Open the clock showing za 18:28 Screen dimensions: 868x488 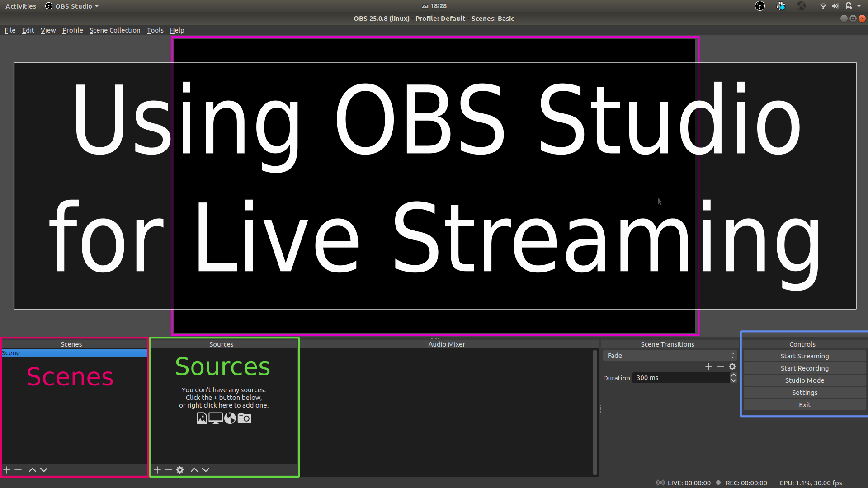(x=434, y=6)
